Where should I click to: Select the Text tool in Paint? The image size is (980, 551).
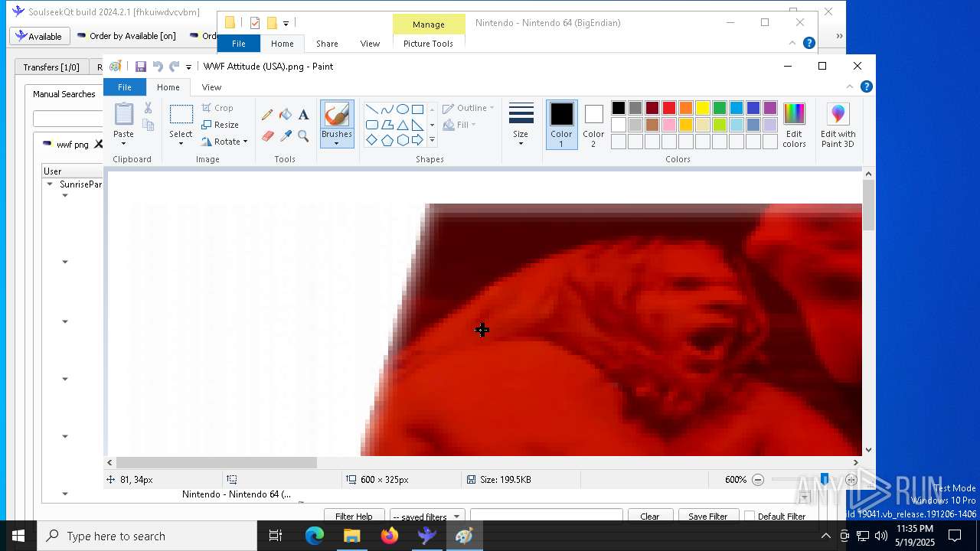pyautogui.click(x=303, y=115)
